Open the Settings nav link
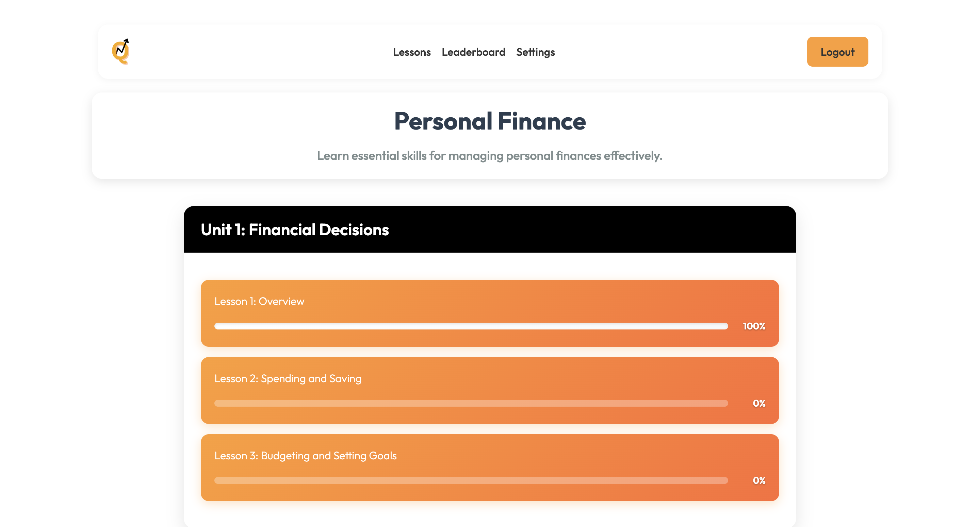Image resolution: width=980 pixels, height=527 pixels. 535,52
